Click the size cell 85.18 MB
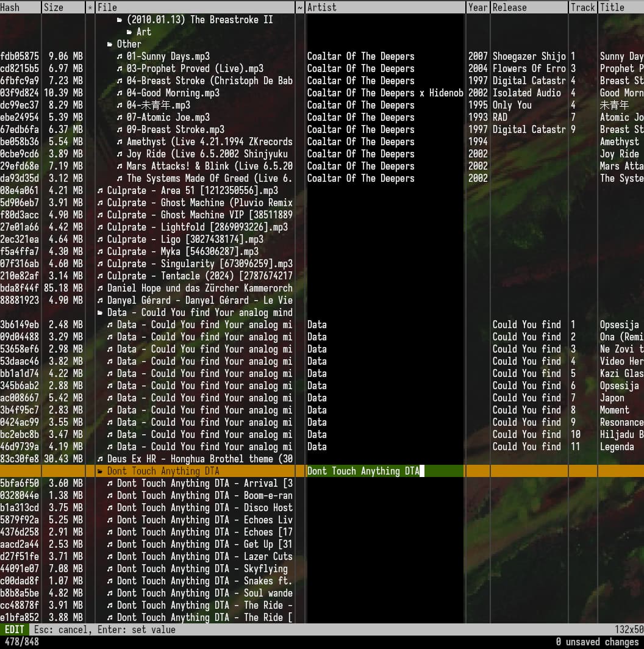This screenshot has width=644, height=649. 63,289
